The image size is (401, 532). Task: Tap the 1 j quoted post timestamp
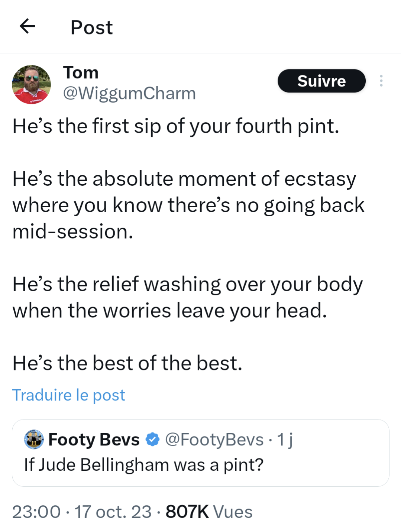click(285, 439)
